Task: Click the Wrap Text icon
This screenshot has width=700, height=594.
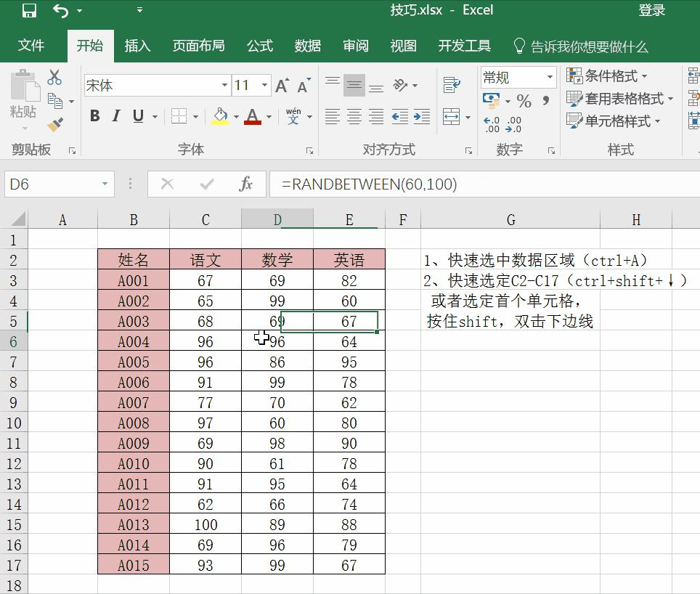Action: click(452, 86)
